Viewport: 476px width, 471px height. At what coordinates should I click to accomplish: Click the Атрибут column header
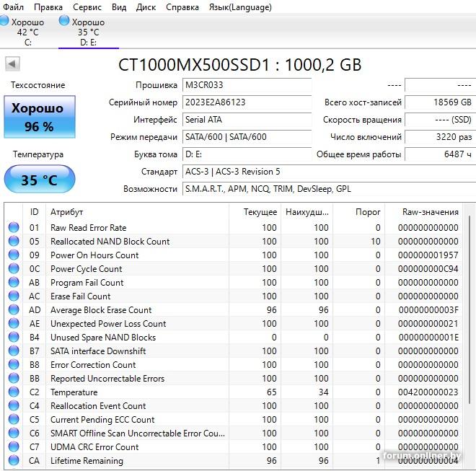click(x=66, y=212)
